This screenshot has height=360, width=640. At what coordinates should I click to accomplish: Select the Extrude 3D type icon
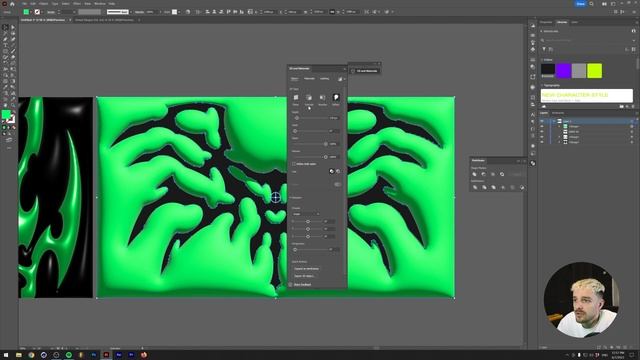309,98
